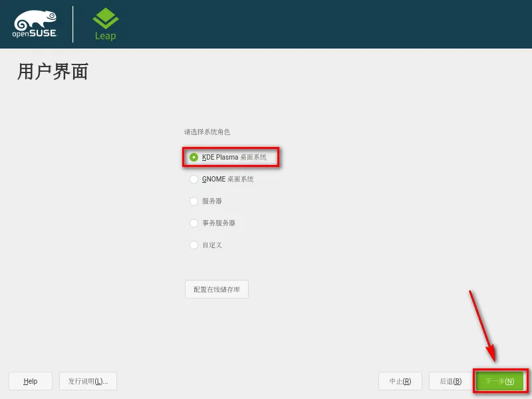Select the 自定义 role option
This screenshot has height=399, width=532.
click(205, 245)
